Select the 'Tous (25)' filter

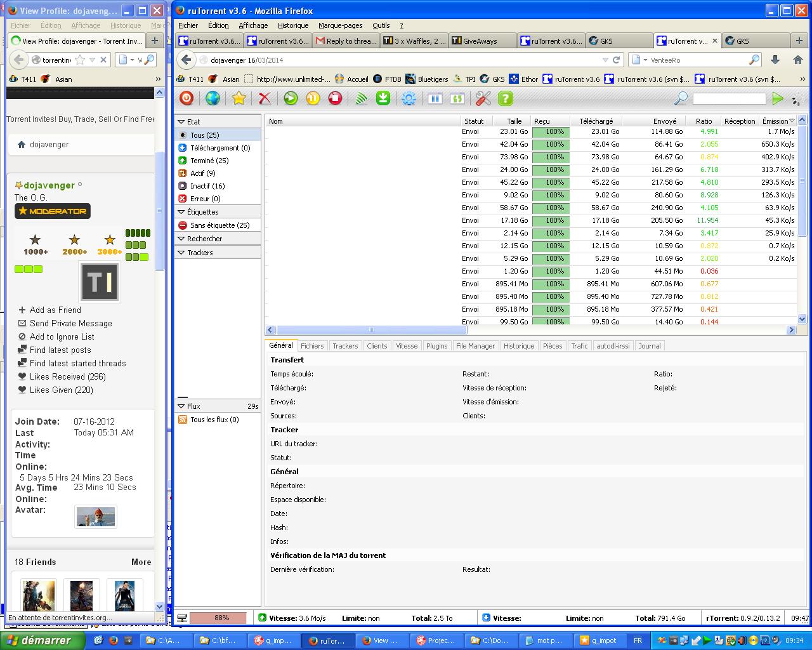coord(218,135)
